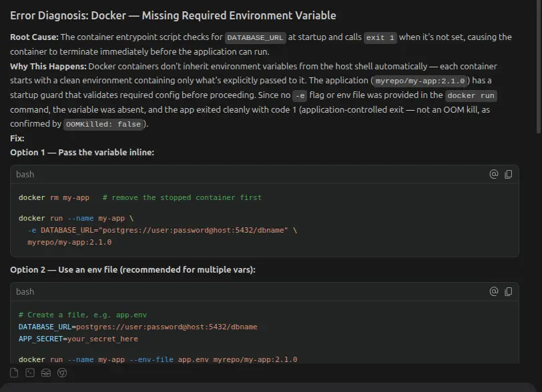Open the file document icon below the response

14,373
